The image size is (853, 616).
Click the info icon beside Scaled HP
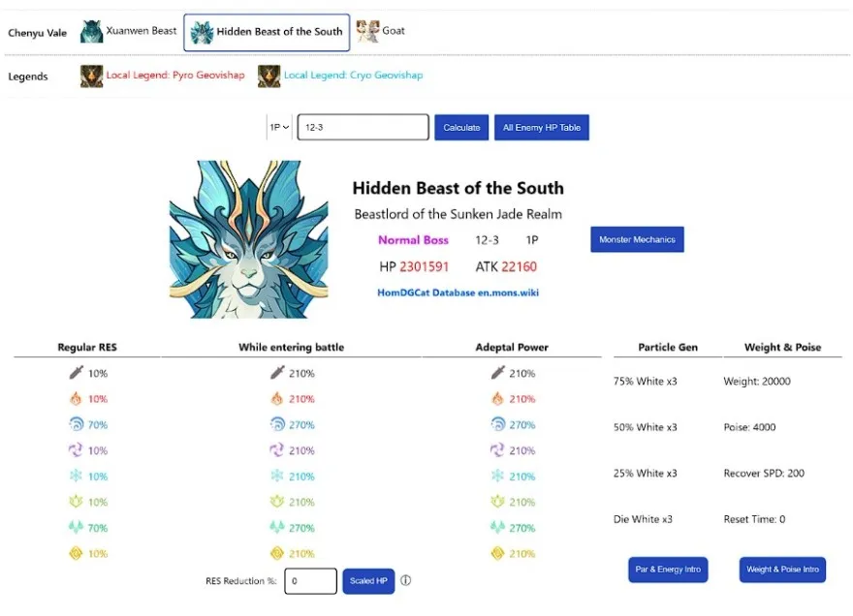(x=406, y=581)
